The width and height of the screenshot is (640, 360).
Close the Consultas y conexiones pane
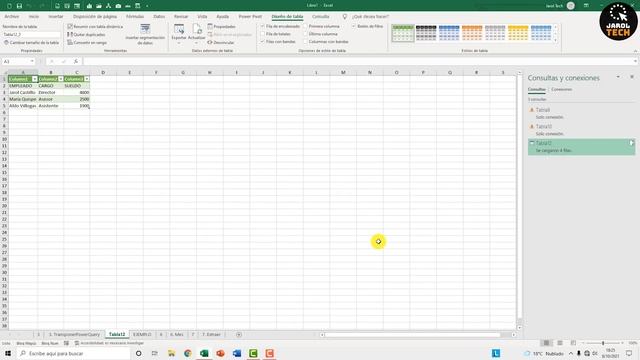tap(632, 77)
